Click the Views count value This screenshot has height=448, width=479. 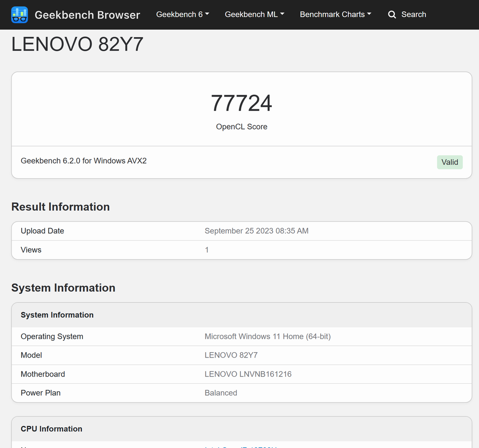click(207, 249)
